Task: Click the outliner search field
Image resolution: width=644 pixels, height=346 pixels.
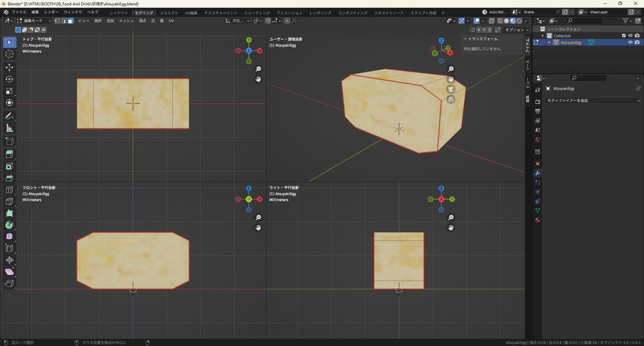Action: click(x=585, y=21)
